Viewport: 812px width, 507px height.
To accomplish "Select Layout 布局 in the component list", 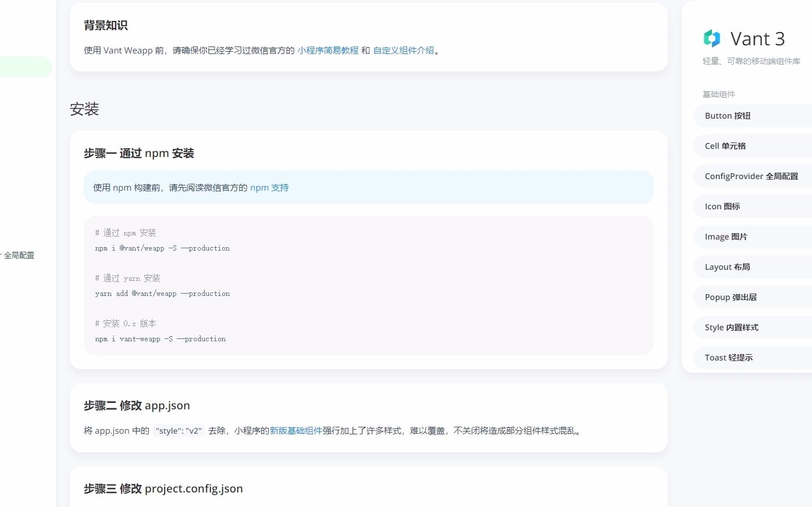I will (753, 267).
